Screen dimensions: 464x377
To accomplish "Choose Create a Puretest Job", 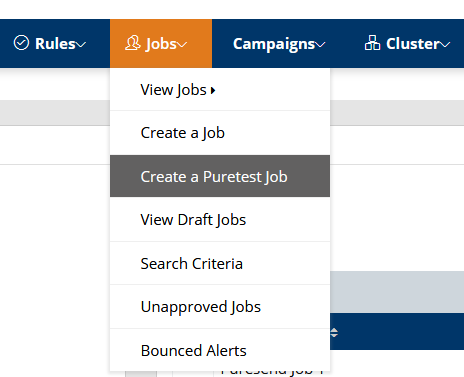I will point(220,176).
